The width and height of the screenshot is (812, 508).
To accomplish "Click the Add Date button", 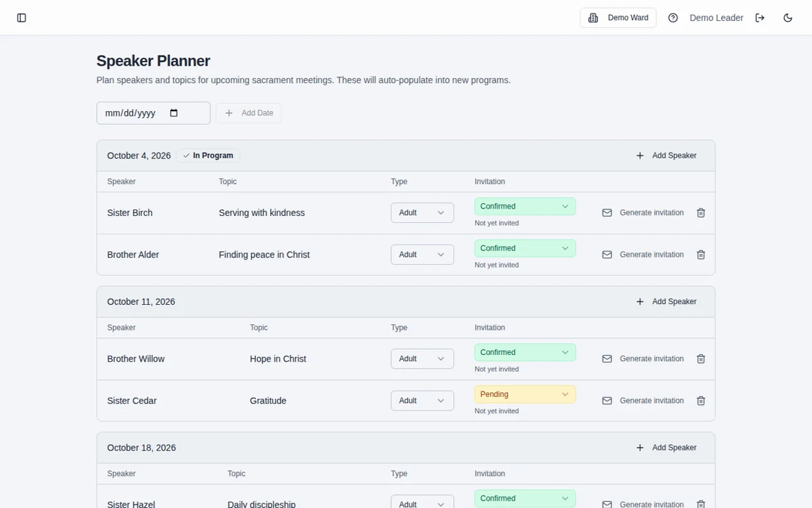I will (x=248, y=113).
